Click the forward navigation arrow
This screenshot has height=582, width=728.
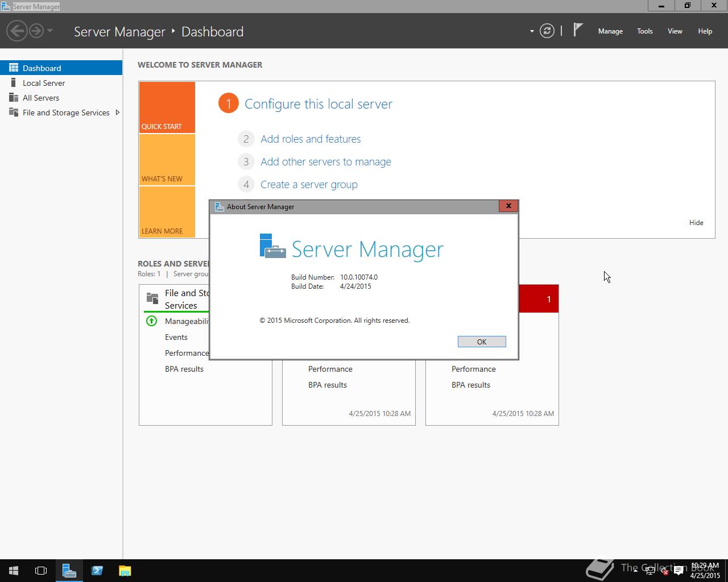click(36, 31)
